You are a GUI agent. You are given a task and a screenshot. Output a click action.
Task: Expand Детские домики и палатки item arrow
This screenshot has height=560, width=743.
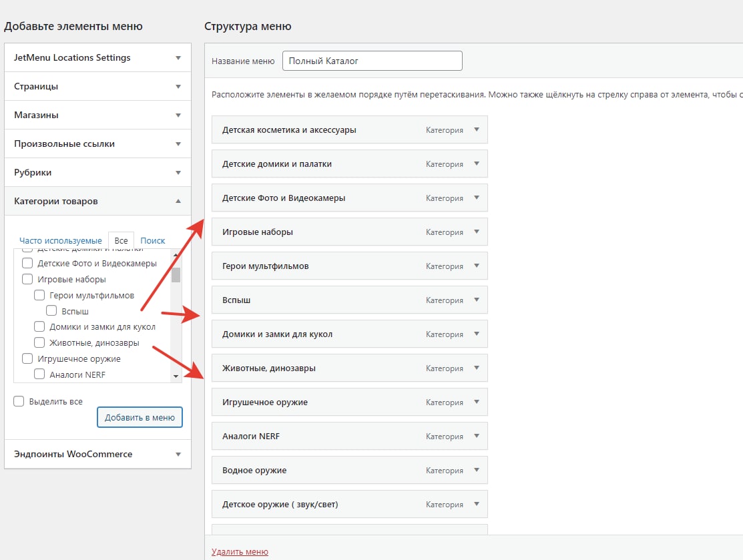(x=477, y=164)
